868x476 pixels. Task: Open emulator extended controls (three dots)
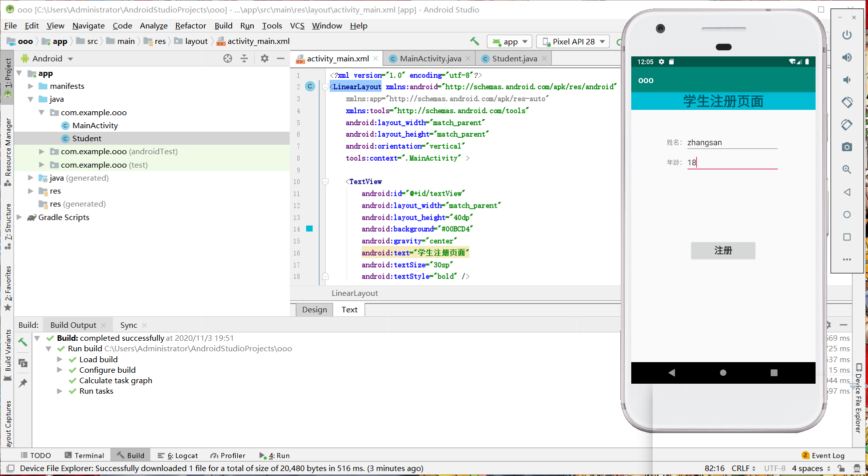tap(847, 259)
